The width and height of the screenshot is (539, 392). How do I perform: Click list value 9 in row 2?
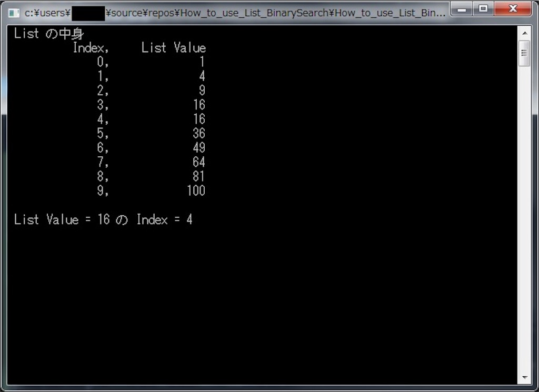(x=202, y=91)
